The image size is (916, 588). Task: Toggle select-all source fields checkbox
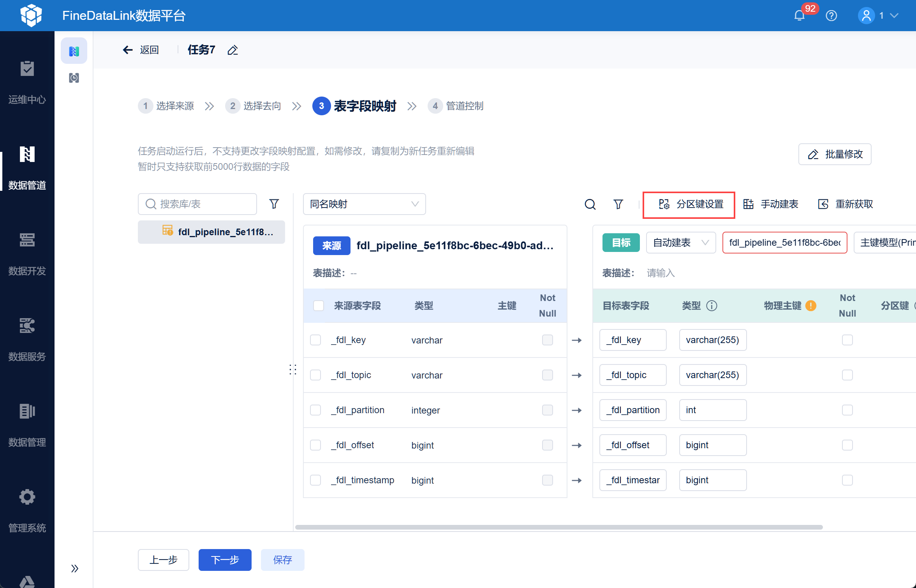click(x=319, y=306)
